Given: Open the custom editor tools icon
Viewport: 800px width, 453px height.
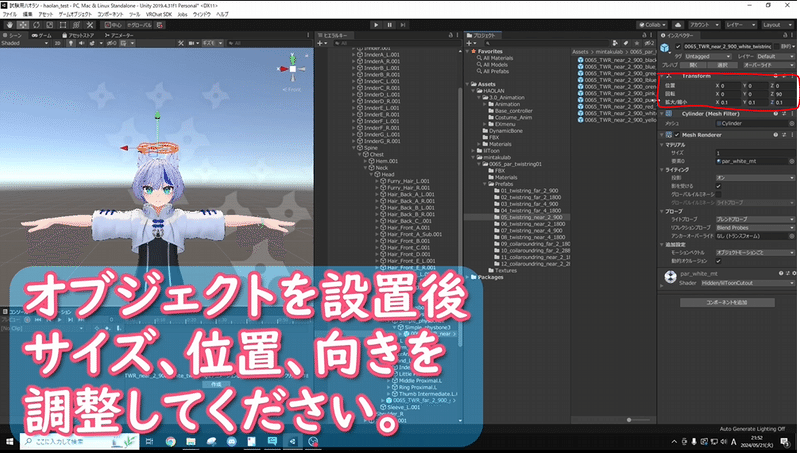Looking at the screenshot, I should click(x=90, y=24).
